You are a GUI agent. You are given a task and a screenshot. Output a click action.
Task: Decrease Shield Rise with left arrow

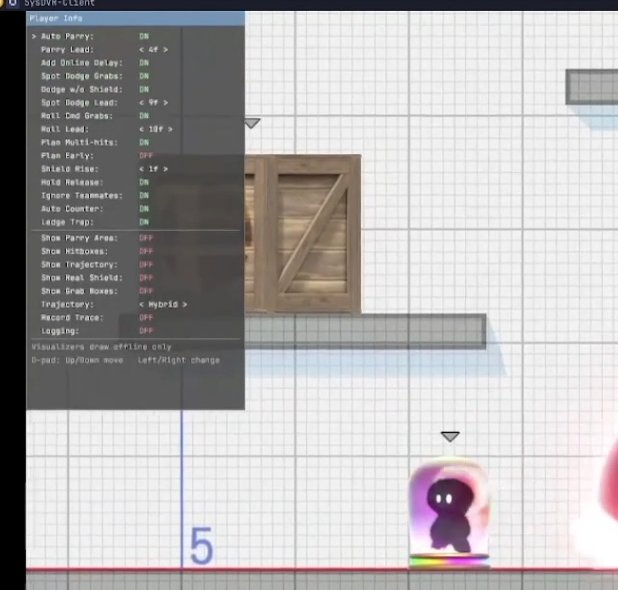pos(141,169)
